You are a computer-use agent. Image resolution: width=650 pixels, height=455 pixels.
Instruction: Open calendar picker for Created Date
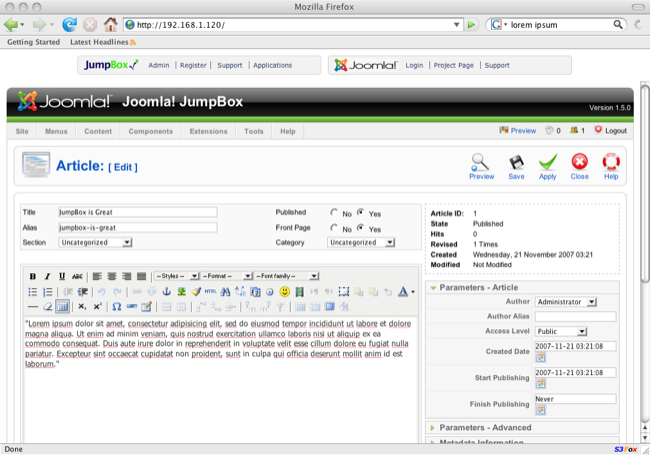[x=540, y=357]
